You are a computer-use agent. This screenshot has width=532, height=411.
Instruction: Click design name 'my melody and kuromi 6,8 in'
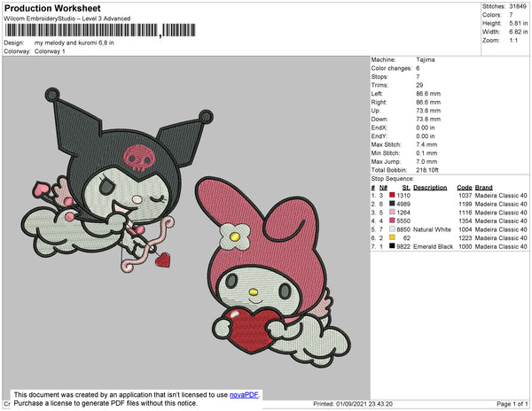(x=74, y=43)
